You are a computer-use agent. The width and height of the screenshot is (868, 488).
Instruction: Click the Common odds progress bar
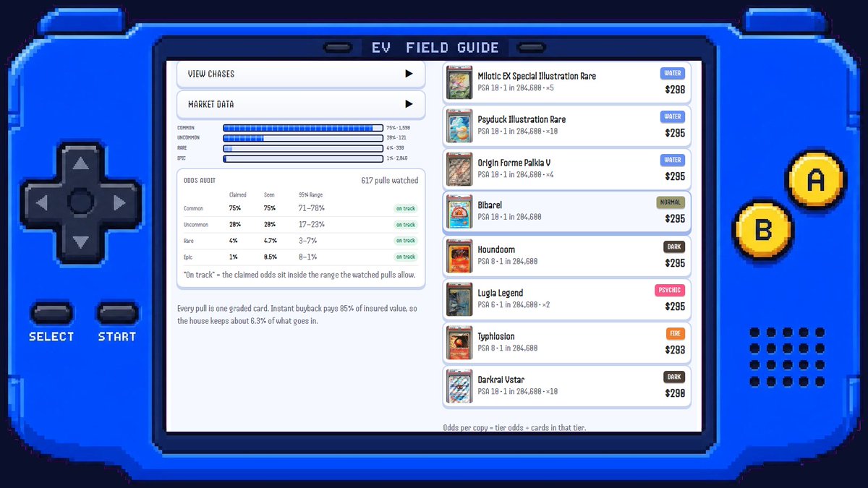303,128
